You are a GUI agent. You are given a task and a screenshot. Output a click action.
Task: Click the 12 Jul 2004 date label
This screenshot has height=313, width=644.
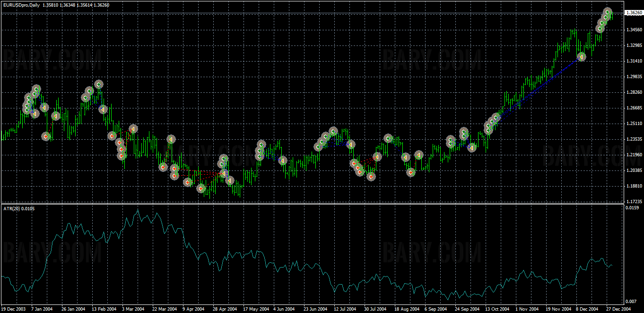(x=345, y=309)
